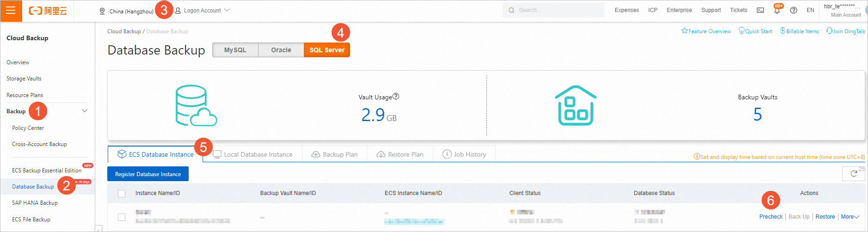The height and width of the screenshot is (232, 868).
Task: Open Resource Plans in the sidebar
Action: (x=25, y=95)
